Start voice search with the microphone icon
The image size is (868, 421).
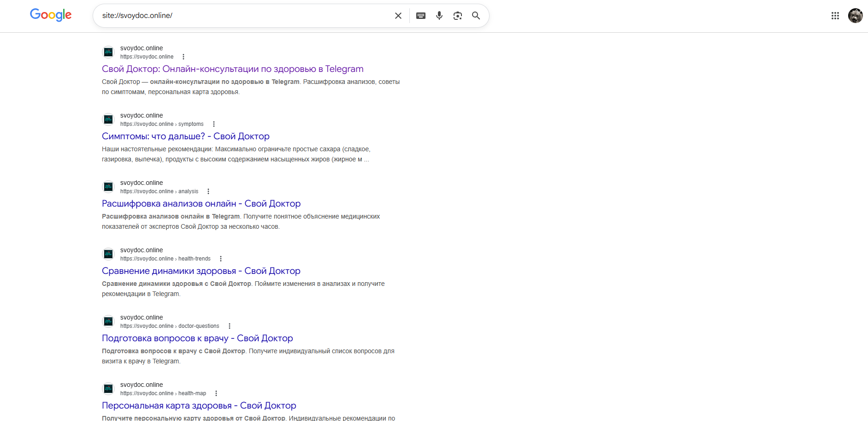tap(439, 16)
